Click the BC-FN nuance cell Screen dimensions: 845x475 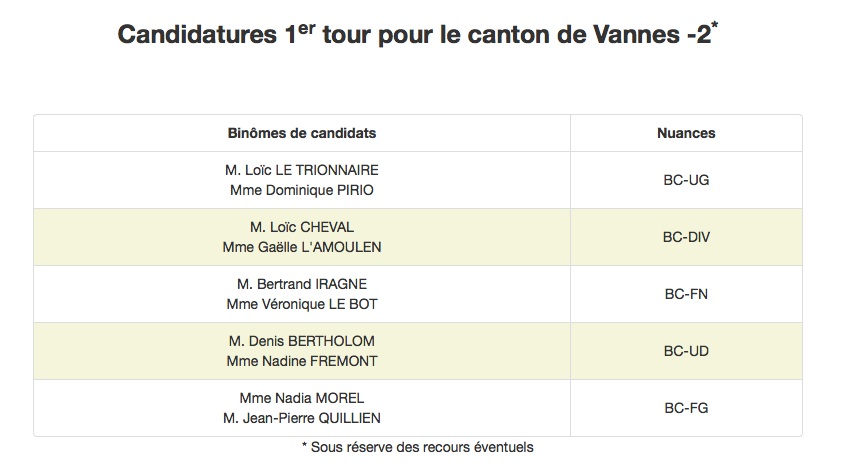686,294
